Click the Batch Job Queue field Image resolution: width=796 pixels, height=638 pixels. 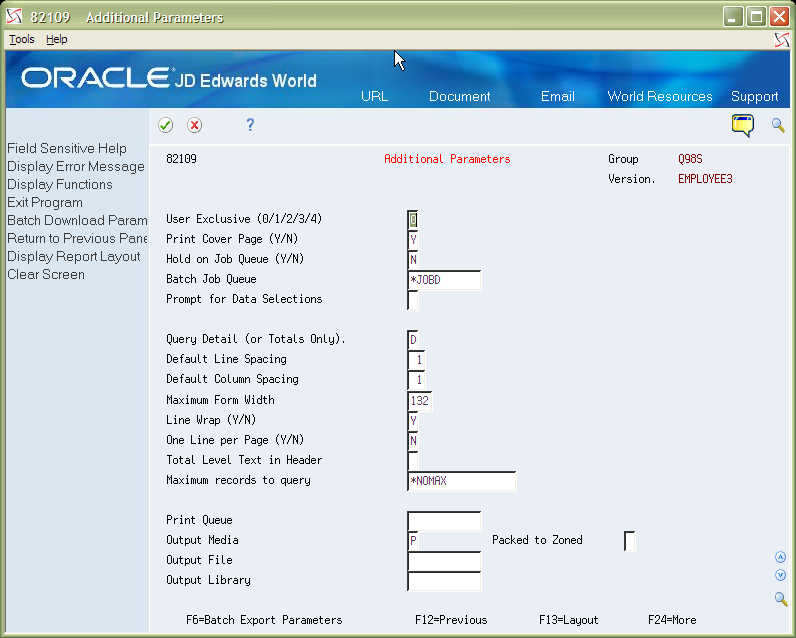444,280
